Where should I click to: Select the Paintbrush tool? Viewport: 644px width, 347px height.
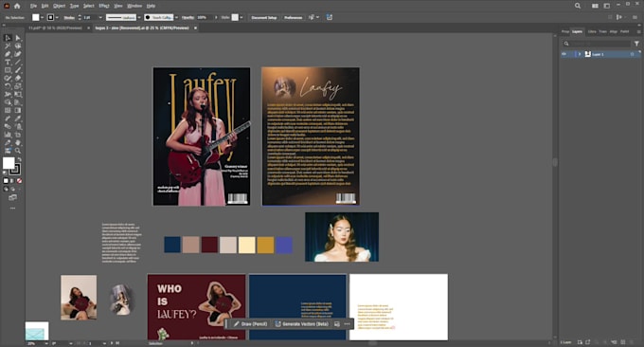coord(18,70)
